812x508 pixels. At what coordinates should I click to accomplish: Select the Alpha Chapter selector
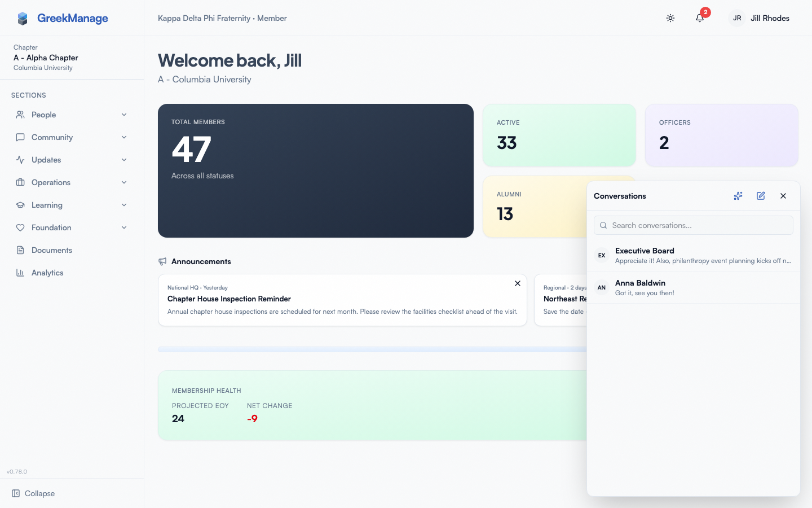(72, 58)
